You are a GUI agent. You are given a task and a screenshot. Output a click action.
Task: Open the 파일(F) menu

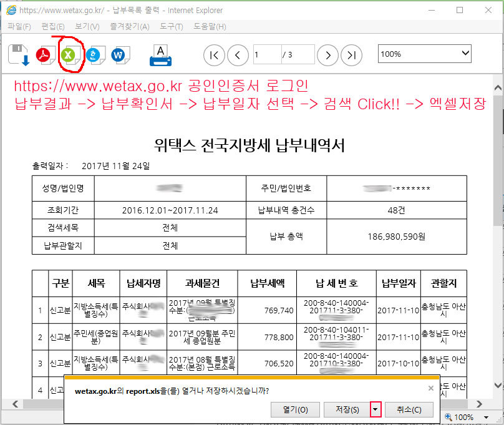(19, 26)
